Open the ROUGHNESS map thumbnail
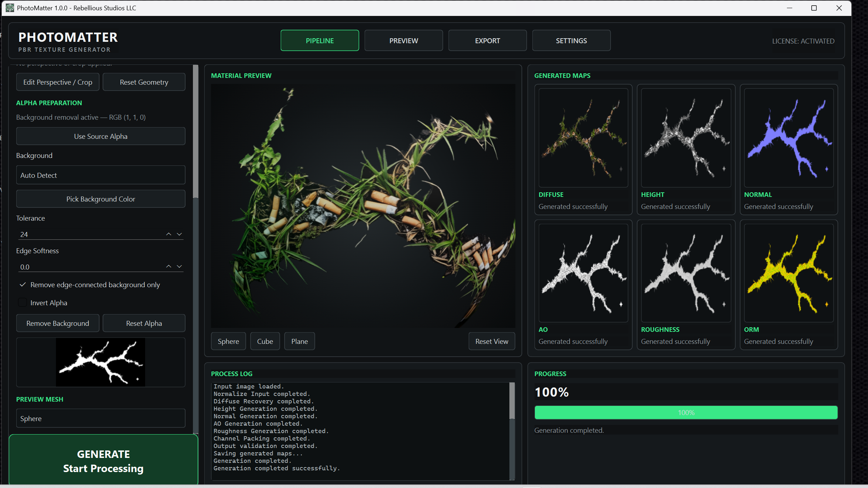 point(686,273)
